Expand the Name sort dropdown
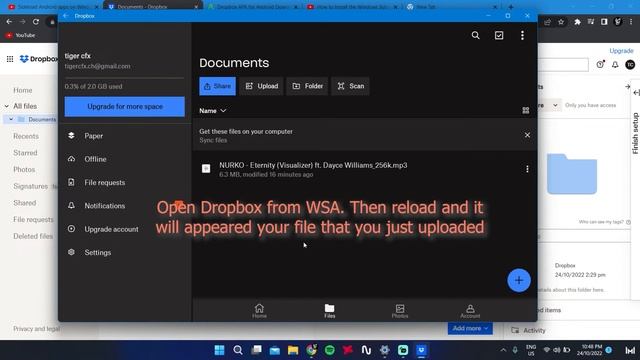 (x=212, y=111)
